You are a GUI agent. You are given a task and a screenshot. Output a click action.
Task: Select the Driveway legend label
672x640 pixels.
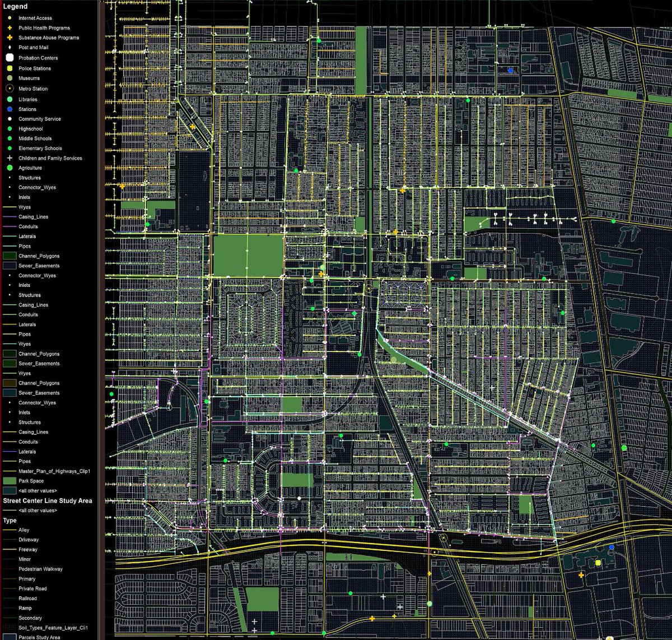coord(29,540)
